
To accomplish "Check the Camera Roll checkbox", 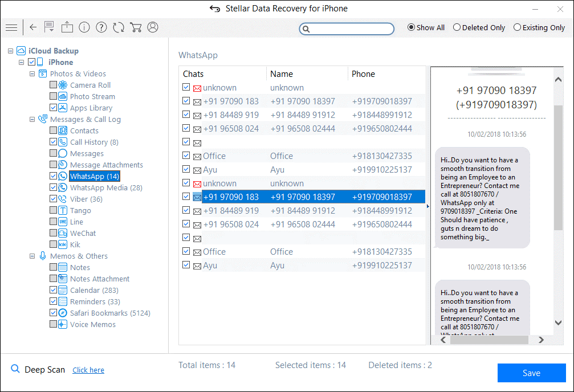I will pyautogui.click(x=53, y=85).
